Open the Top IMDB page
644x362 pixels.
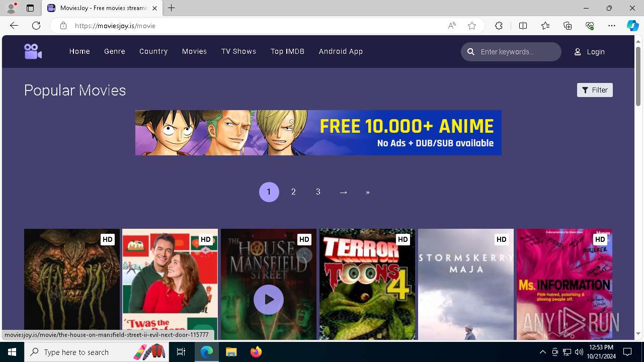pos(287,51)
